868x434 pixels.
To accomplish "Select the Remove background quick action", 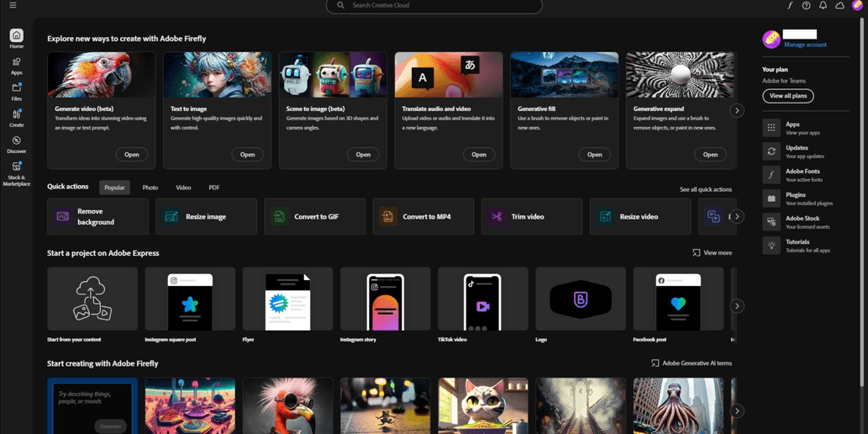I will coord(98,217).
